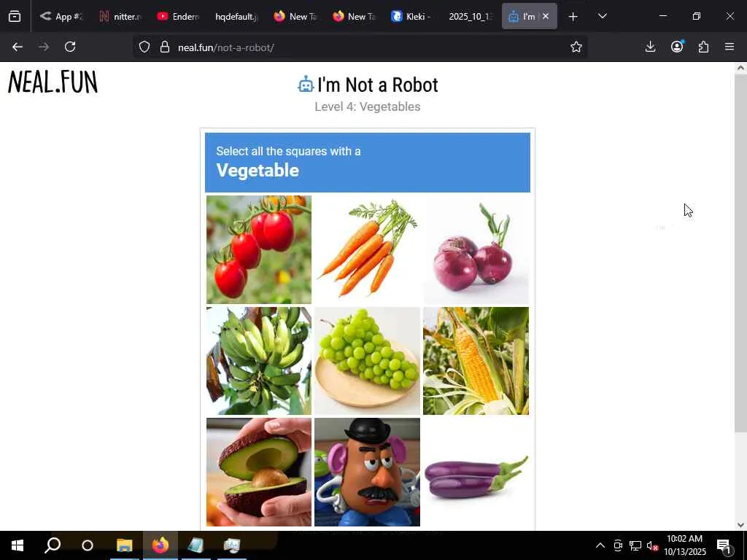Open the Meet Now tray icon
This screenshot has height=560, width=747.
coord(618,545)
